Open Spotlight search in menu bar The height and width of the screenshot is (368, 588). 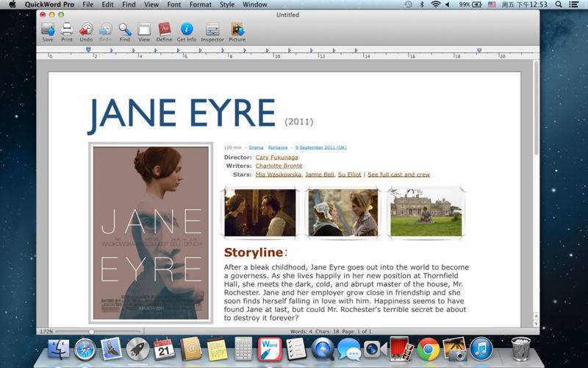[x=559, y=4]
